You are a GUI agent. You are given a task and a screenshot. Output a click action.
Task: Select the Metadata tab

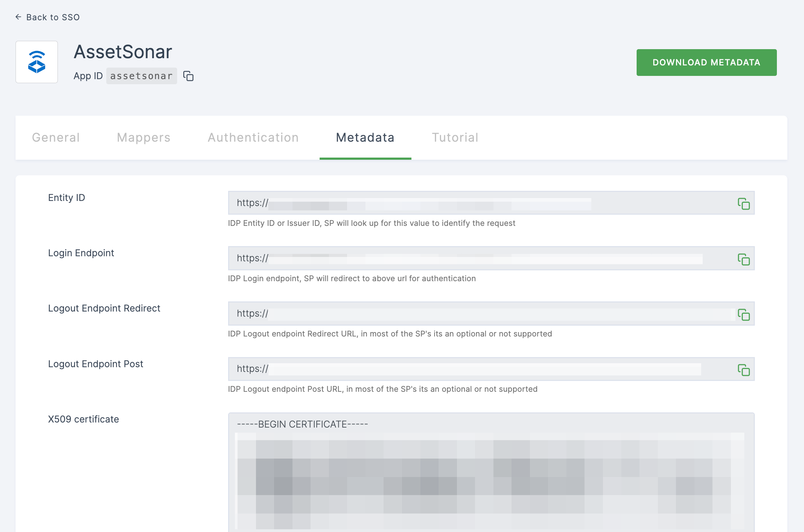tap(365, 137)
